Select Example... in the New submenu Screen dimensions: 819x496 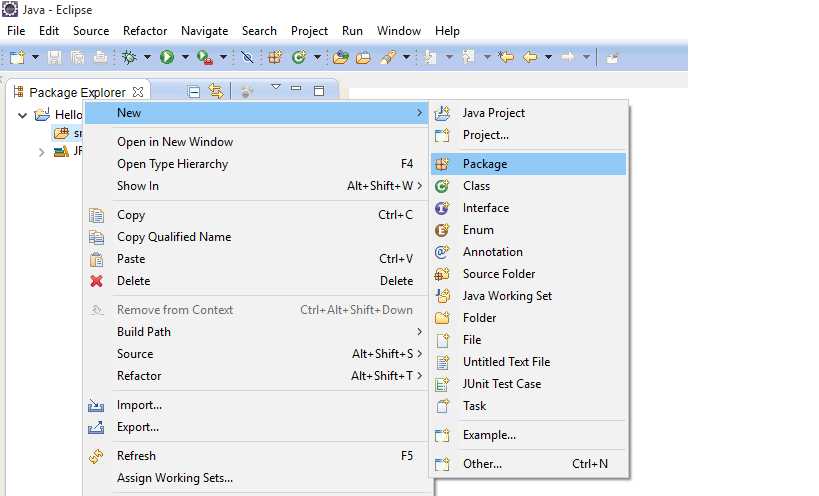pos(529,435)
